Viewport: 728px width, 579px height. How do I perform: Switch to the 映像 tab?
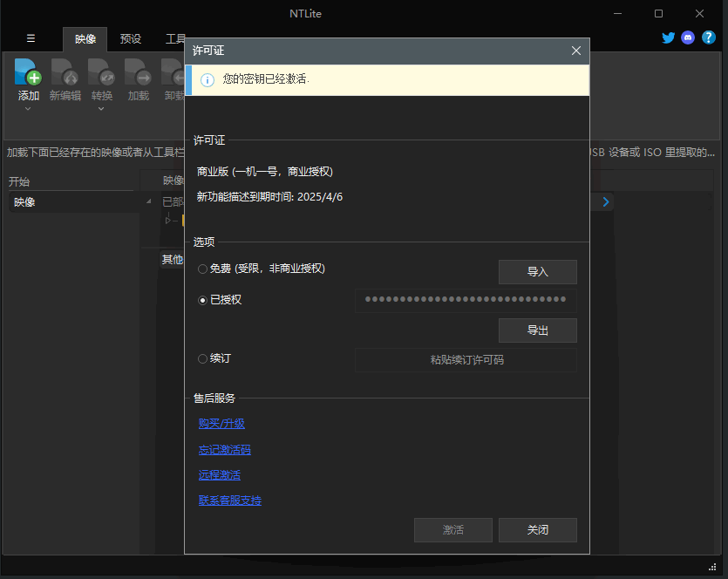85,39
